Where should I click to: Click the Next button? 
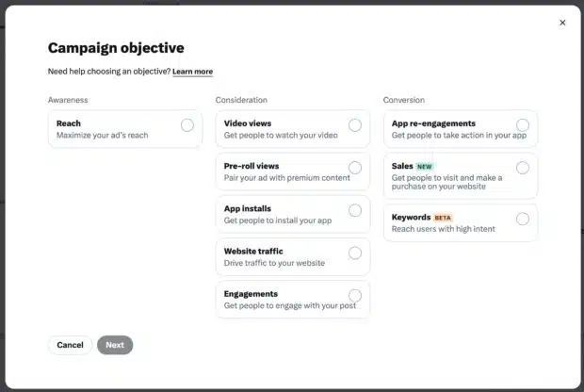pyautogui.click(x=115, y=345)
